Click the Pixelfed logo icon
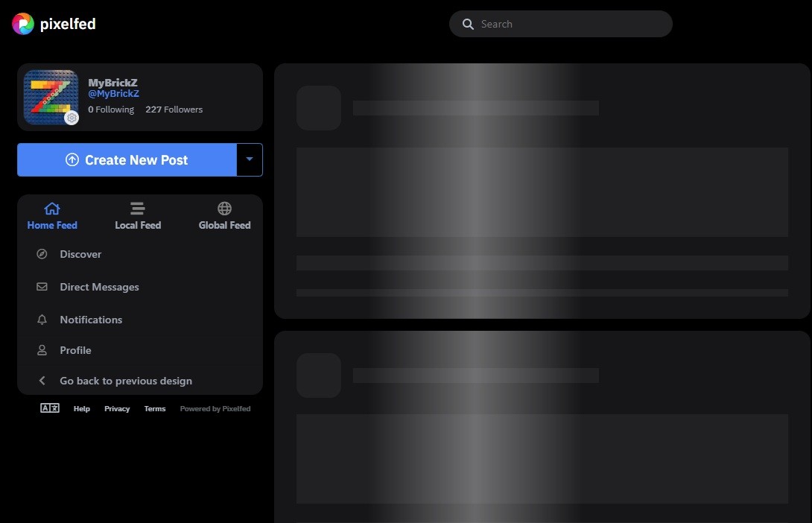Image resolution: width=812 pixels, height=523 pixels. (23, 24)
